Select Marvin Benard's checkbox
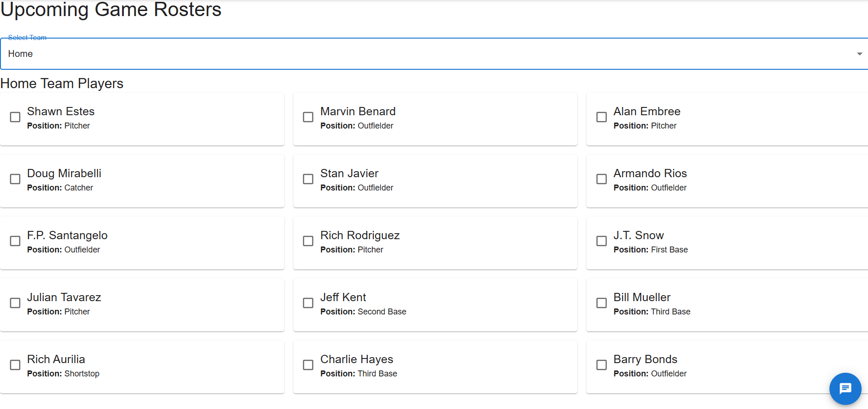868x409 pixels. (x=308, y=117)
